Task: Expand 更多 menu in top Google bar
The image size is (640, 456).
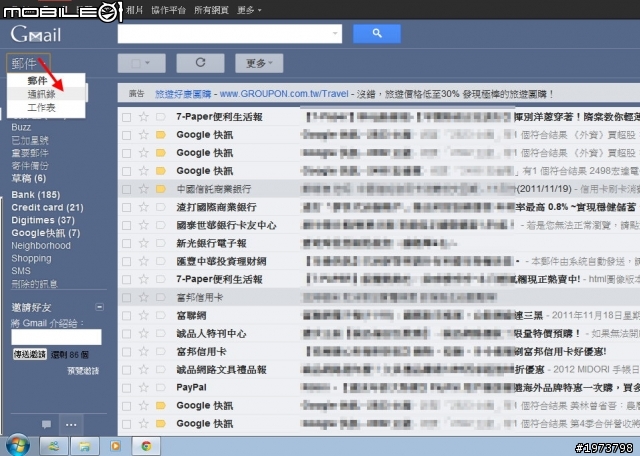Action: click(x=249, y=10)
